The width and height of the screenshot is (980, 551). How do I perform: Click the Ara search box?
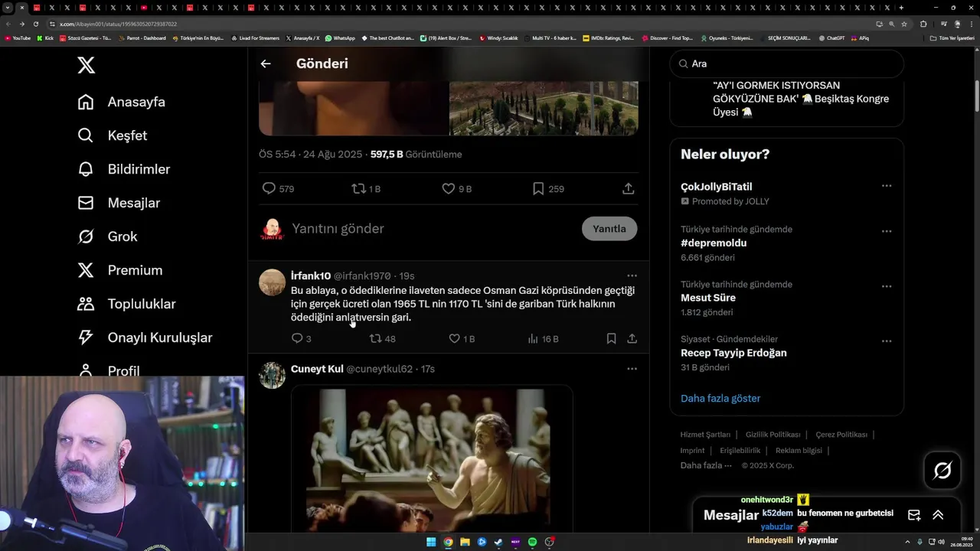[x=786, y=64]
